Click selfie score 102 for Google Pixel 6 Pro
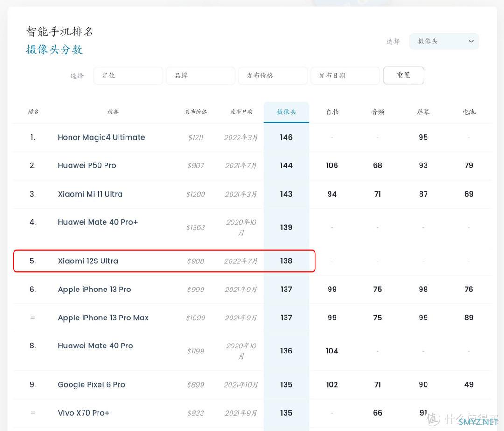The image size is (504, 431). pyautogui.click(x=332, y=385)
